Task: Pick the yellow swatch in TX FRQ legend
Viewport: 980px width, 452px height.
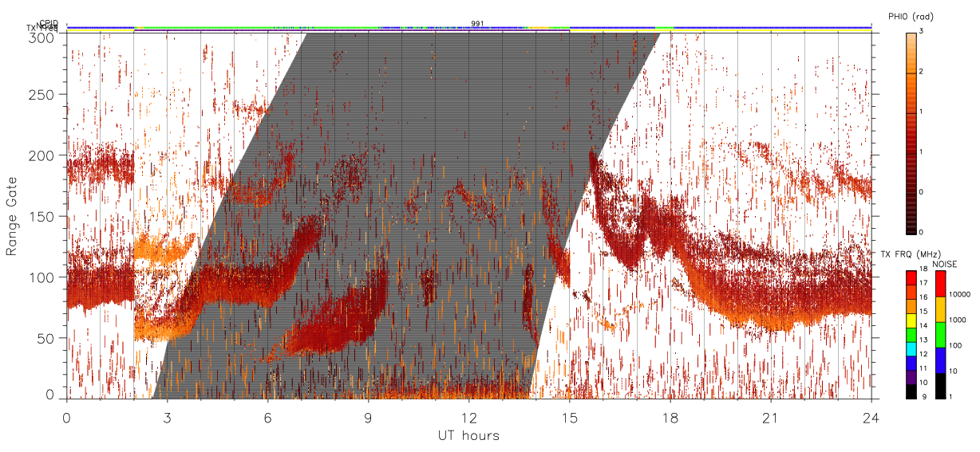Action: coord(911,320)
